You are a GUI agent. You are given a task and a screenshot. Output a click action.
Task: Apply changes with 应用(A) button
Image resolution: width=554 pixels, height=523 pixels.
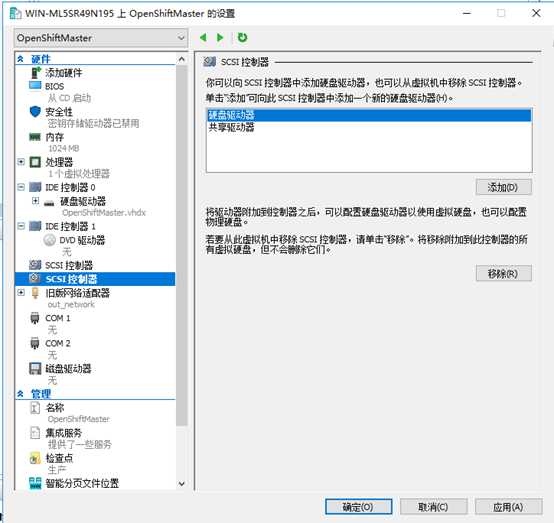tap(508, 507)
